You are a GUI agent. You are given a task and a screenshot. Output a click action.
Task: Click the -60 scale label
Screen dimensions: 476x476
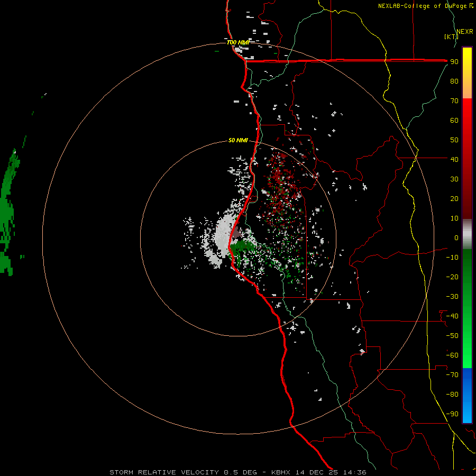(452, 355)
